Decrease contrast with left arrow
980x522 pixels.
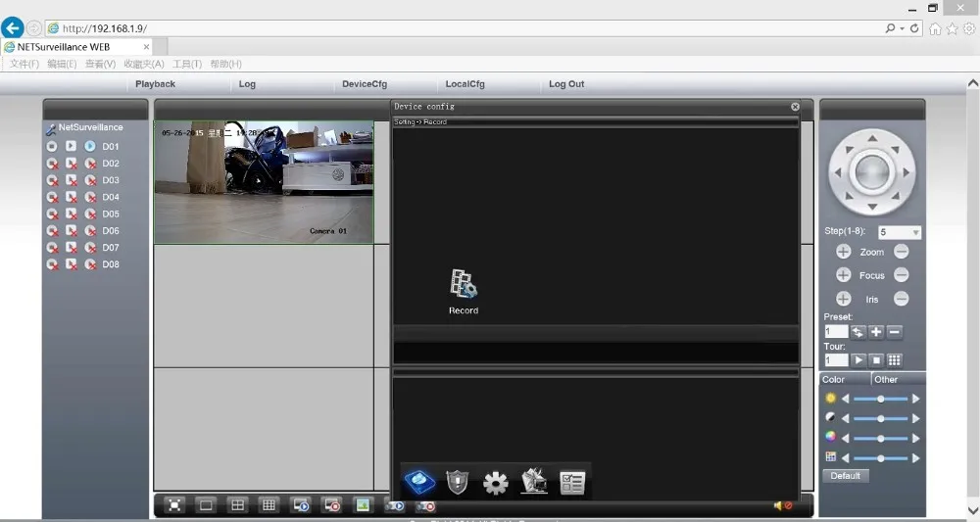tap(846, 419)
